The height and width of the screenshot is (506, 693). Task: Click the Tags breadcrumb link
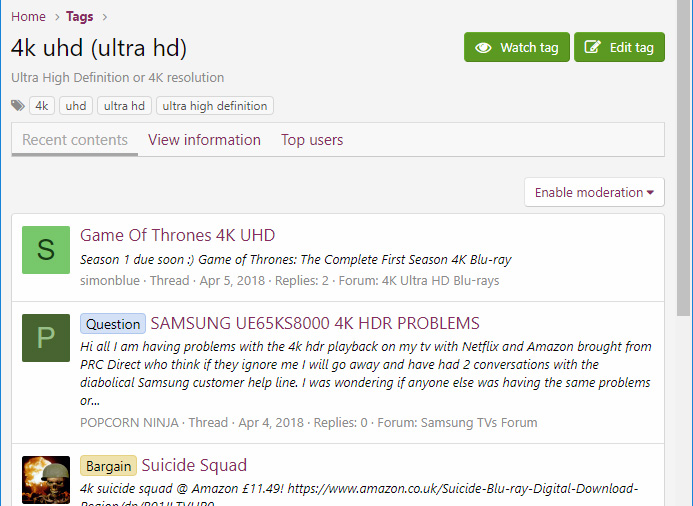point(80,16)
